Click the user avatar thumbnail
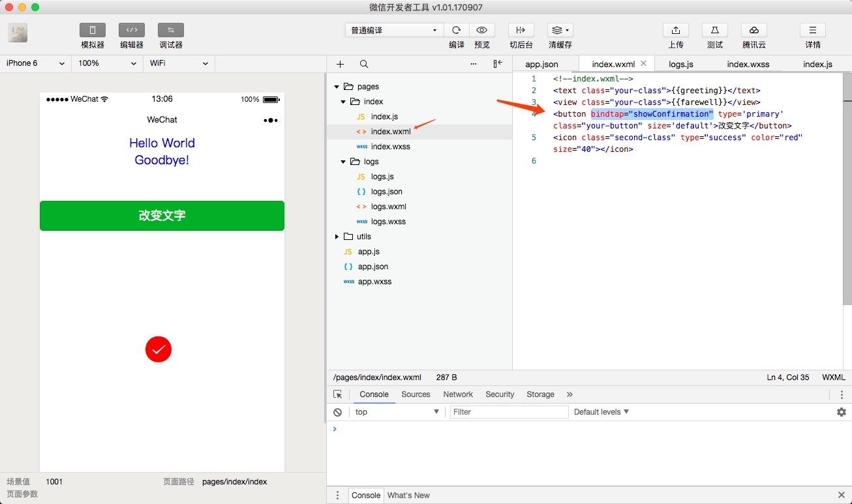The image size is (852, 504). click(x=18, y=33)
